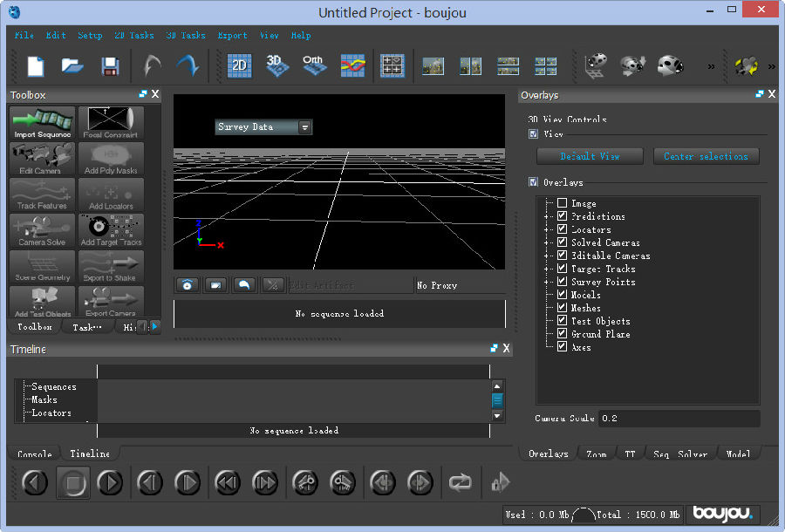This screenshot has height=532, width=785.
Task: Click the Default View button
Action: [x=590, y=156]
